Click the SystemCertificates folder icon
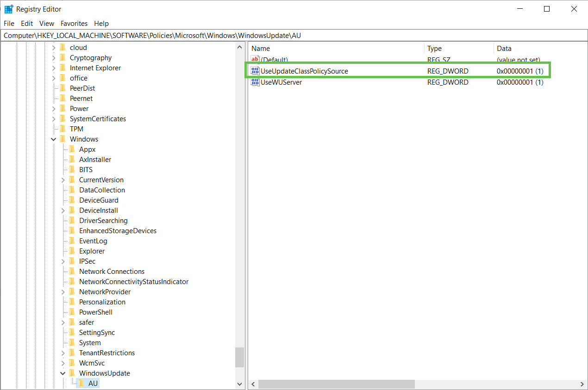The height and width of the screenshot is (390, 588). (63, 118)
